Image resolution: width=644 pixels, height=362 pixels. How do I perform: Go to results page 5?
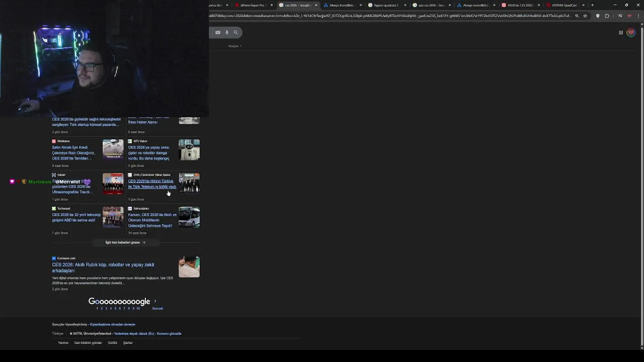115,308
